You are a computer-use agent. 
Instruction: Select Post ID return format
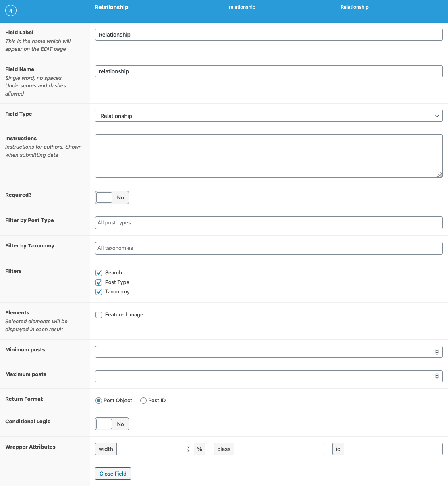point(143,401)
